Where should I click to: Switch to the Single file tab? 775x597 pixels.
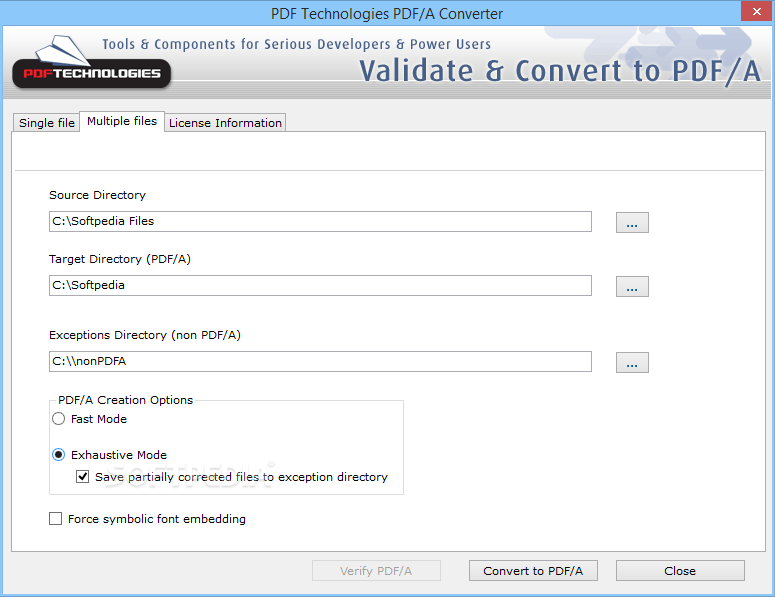click(x=47, y=123)
